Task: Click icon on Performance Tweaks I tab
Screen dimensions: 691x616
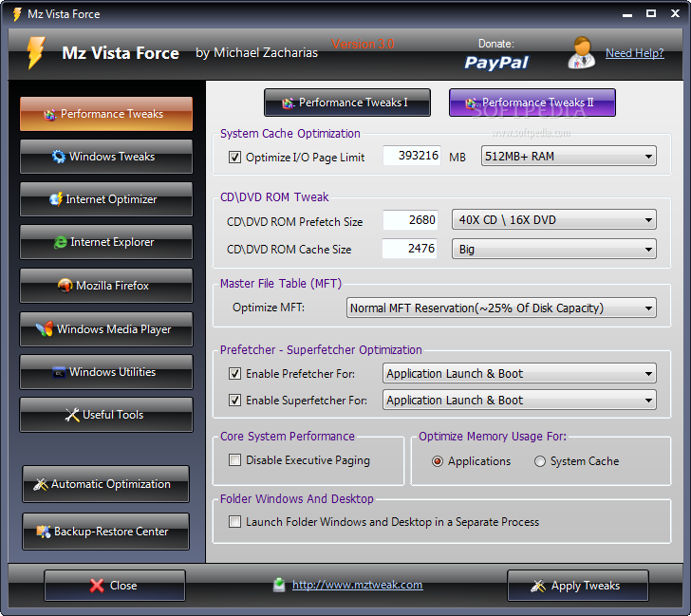Action: 289,103
